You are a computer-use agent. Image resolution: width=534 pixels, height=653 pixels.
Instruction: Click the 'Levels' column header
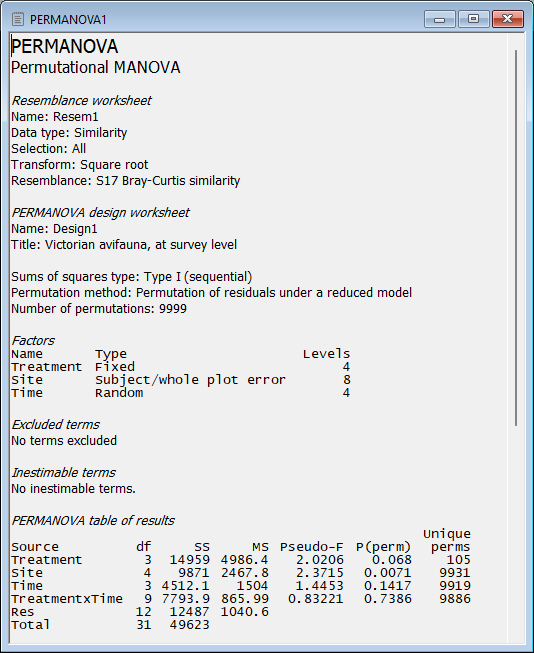(x=326, y=354)
